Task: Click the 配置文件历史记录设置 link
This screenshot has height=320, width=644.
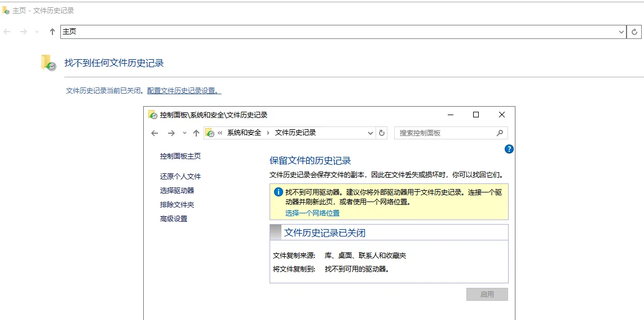Action: [184, 91]
